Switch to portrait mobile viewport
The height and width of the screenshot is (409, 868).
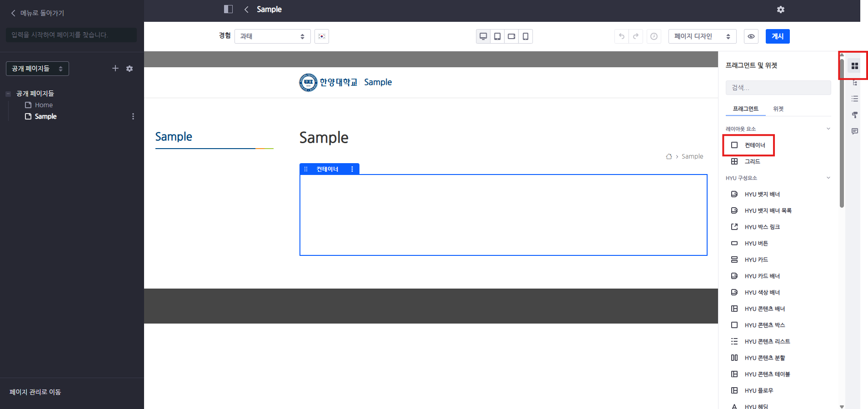(x=525, y=36)
